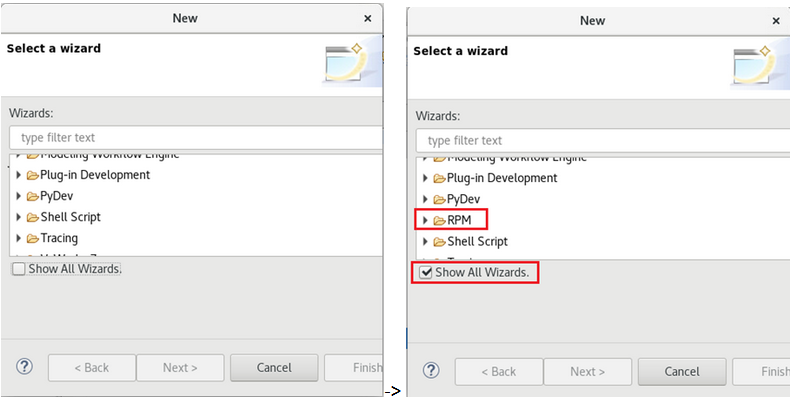Click Cancel button in right dialog
The height and width of the screenshot is (407, 796).
coord(682,371)
